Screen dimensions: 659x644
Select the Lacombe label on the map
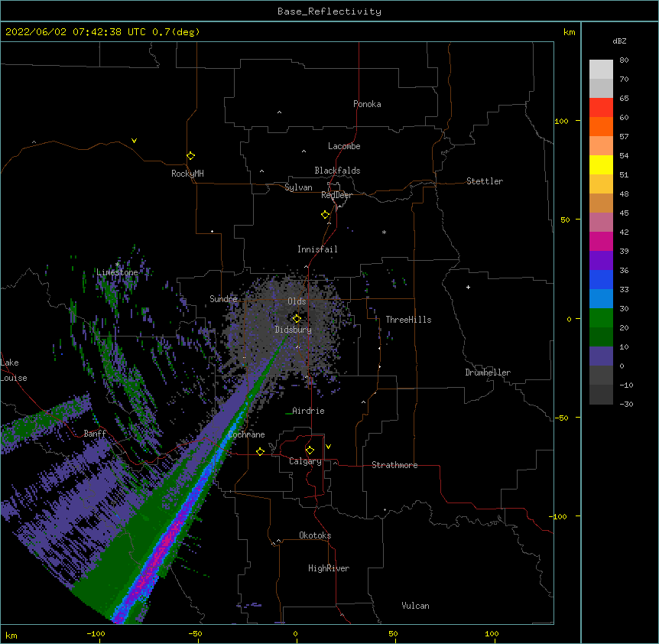coord(344,146)
